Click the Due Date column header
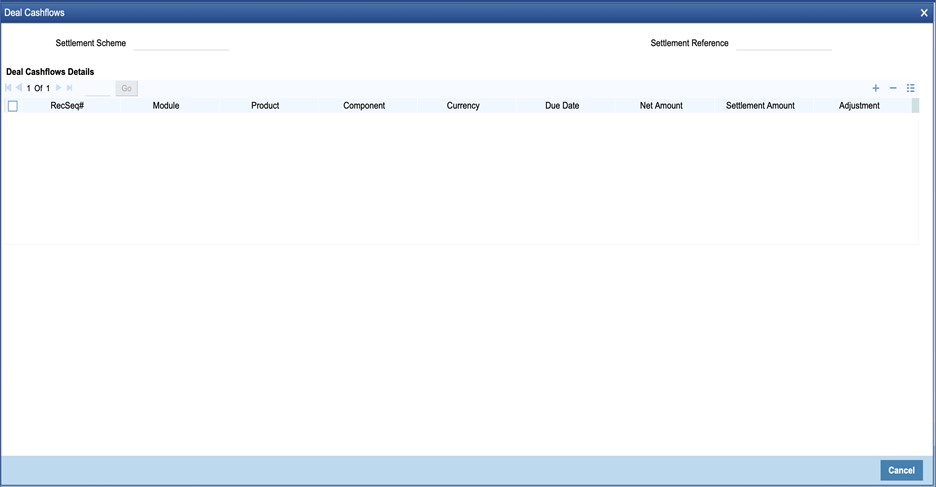Screen dimensions: 936x487 [x=562, y=106]
